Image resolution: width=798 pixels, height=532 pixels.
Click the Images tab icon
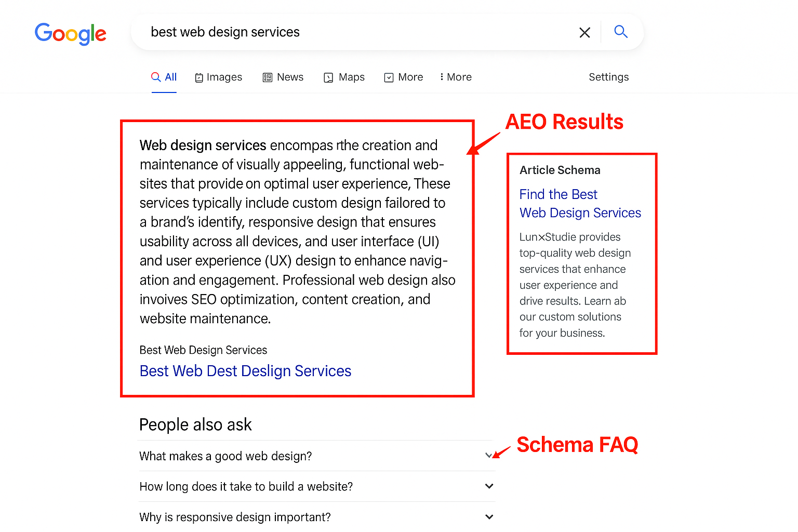click(x=199, y=77)
